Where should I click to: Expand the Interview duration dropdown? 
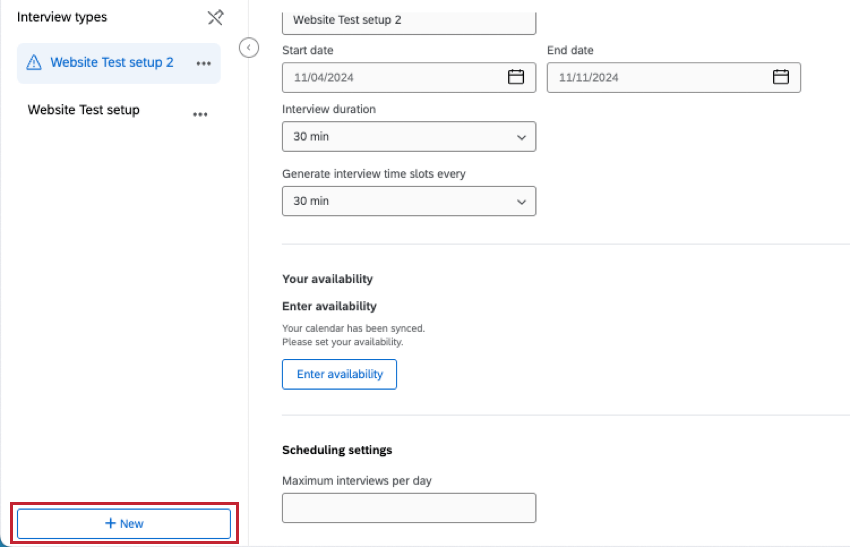[409, 137]
